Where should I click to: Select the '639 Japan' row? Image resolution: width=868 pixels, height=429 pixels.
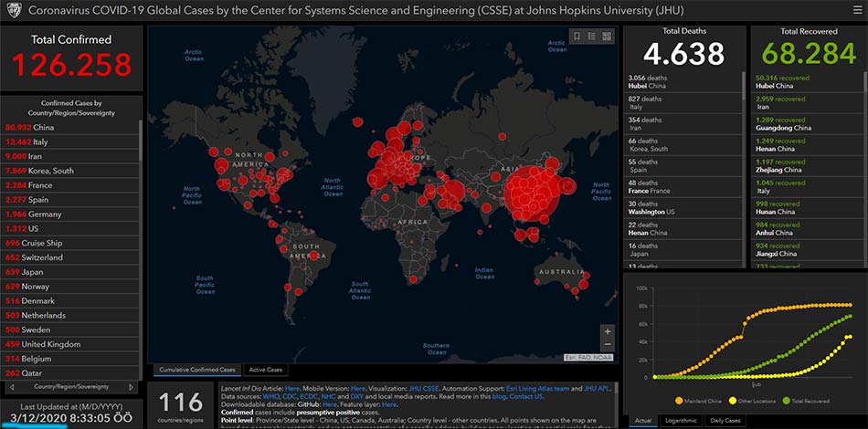point(69,271)
